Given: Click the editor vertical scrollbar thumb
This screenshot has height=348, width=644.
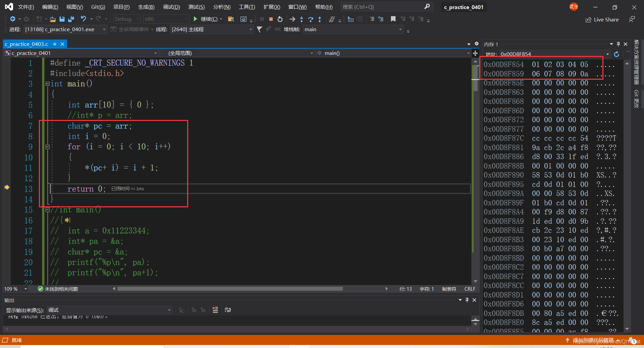Looking at the screenshot, I should pos(475,78).
